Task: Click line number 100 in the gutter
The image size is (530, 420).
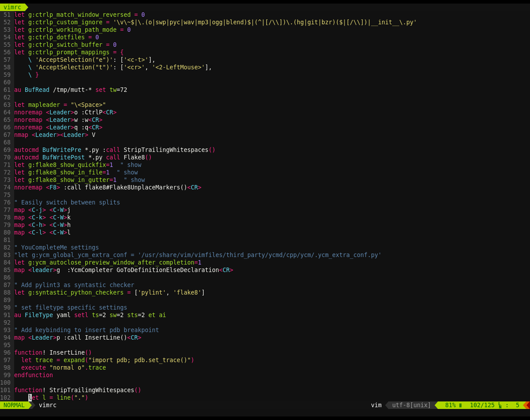Action: [x=6, y=382]
